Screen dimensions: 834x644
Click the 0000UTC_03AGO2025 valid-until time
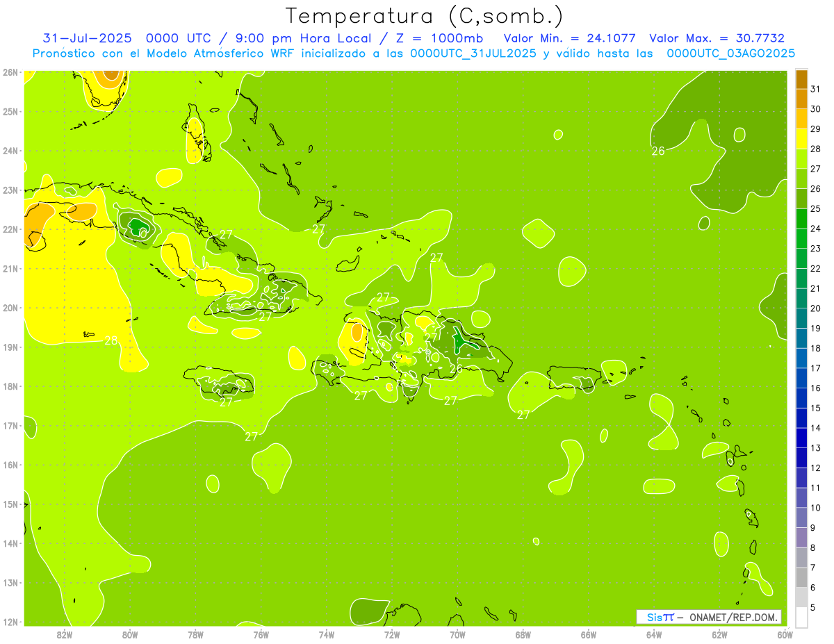coord(731,53)
